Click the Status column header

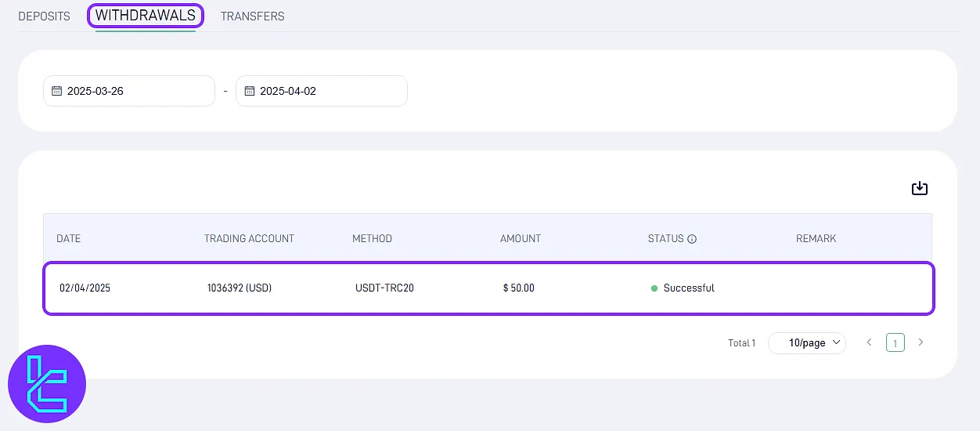click(666, 238)
